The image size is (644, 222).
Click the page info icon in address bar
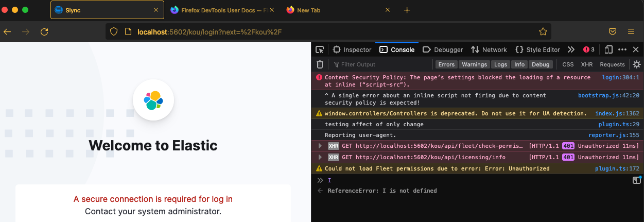(x=128, y=32)
